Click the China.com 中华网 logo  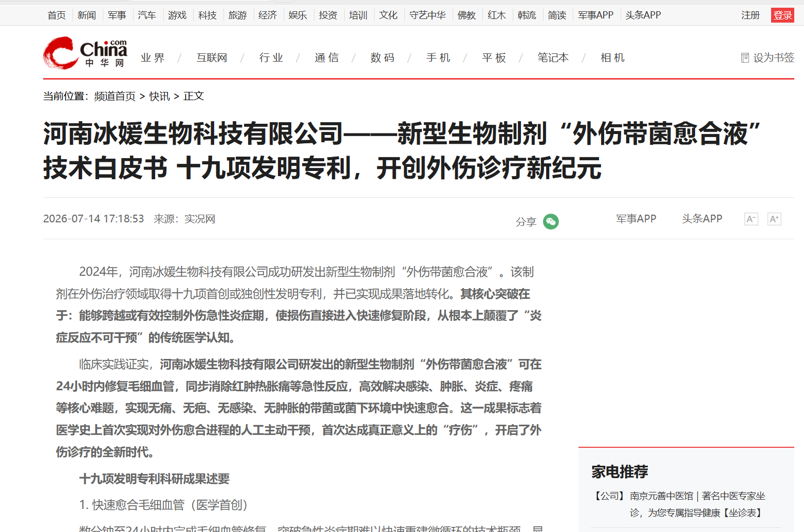[85, 53]
